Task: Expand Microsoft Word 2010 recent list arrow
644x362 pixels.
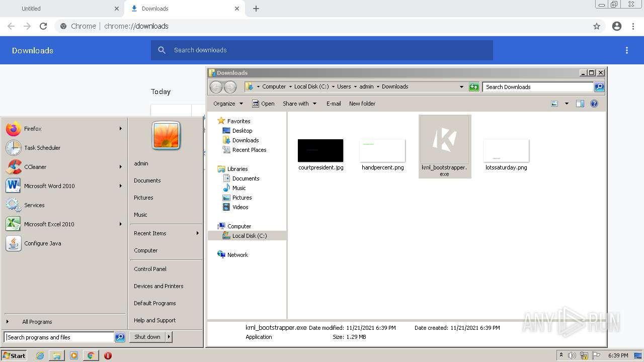Action: point(121,186)
